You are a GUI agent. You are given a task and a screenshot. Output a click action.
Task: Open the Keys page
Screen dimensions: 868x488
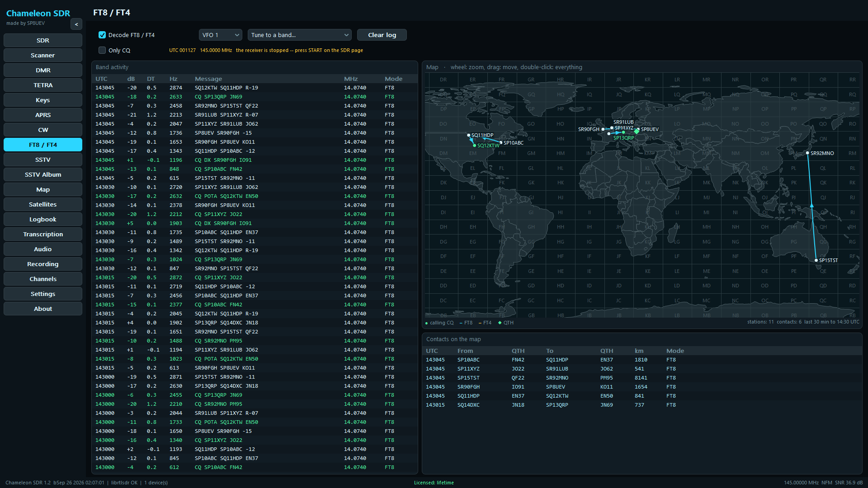coord(43,100)
